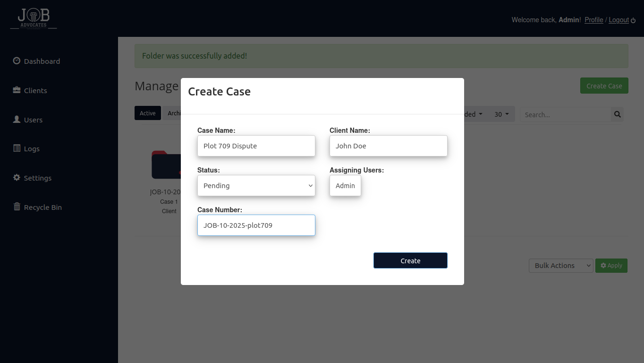Viewport: 644px width, 363px height.
Task: Open the Bulk Actions dropdown
Action: point(560,266)
